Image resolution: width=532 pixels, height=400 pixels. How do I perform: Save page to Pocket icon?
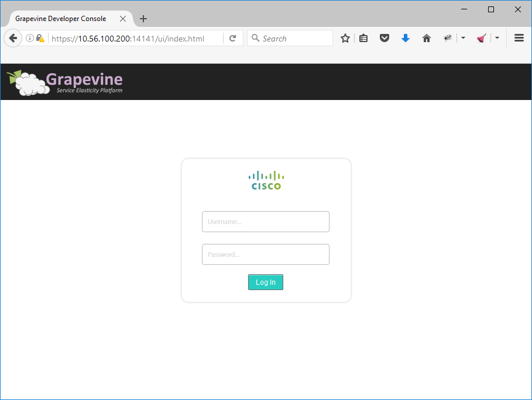click(385, 38)
